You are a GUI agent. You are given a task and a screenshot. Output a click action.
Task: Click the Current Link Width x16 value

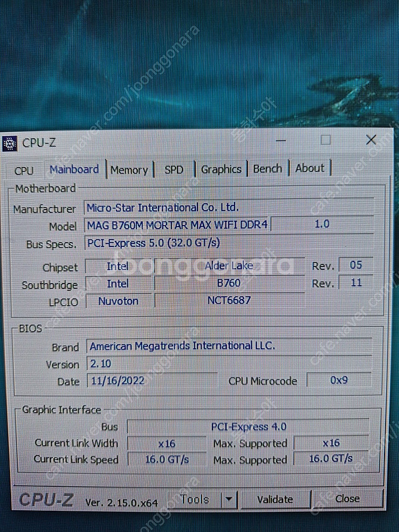pyautogui.click(x=167, y=444)
